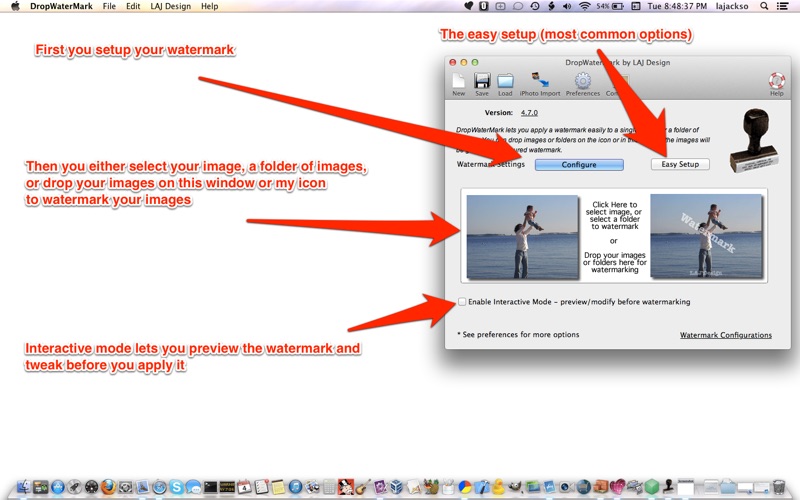Click the Wi-Fi status icon
This screenshot has width=800, height=500.
[585, 6]
